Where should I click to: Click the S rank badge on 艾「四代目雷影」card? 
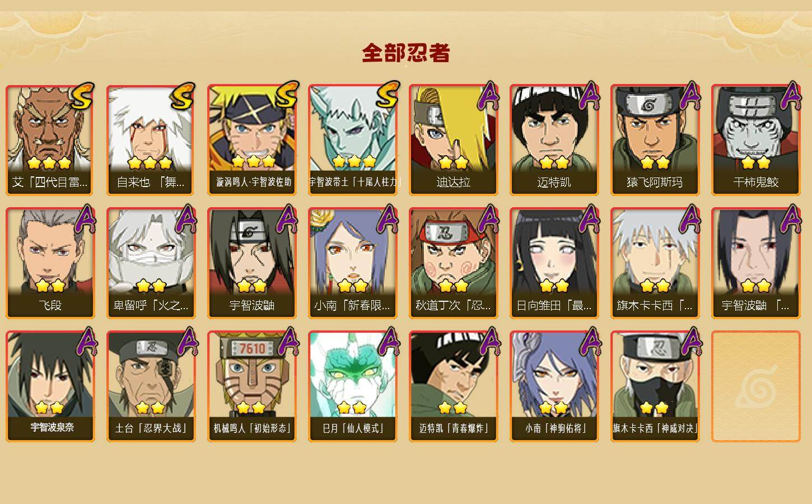click(x=82, y=97)
